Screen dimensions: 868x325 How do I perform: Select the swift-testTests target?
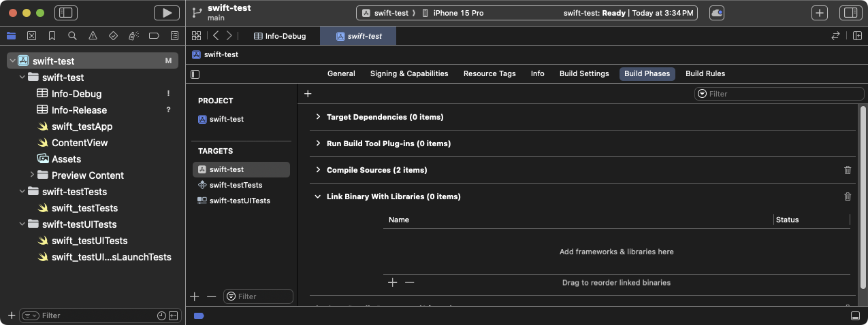[x=236, y=185]
